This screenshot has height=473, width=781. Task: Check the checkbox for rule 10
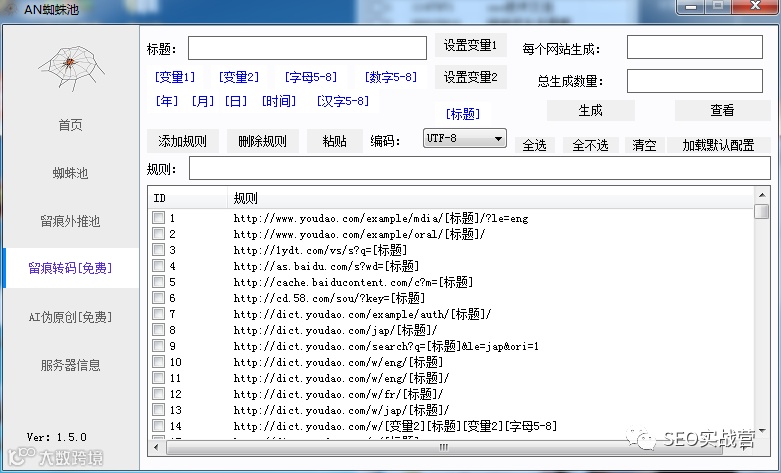tap(158, 361)
